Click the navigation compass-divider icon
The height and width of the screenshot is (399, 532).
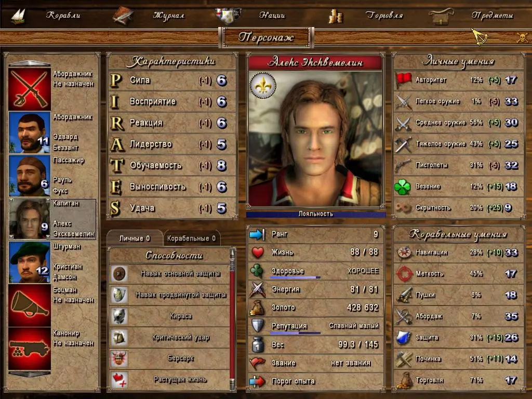click(480, 37)
